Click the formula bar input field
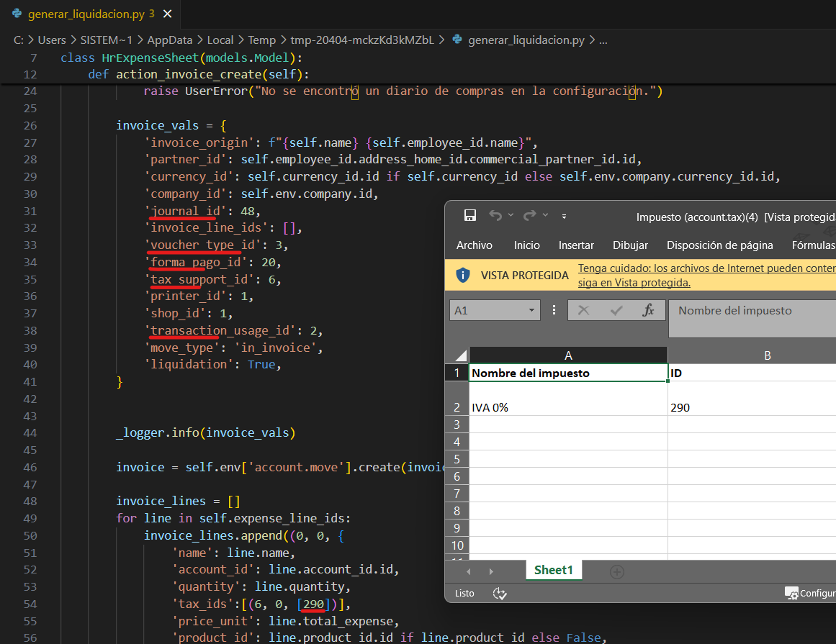Screen dimensions: 836x644 [x=752, y=319]
